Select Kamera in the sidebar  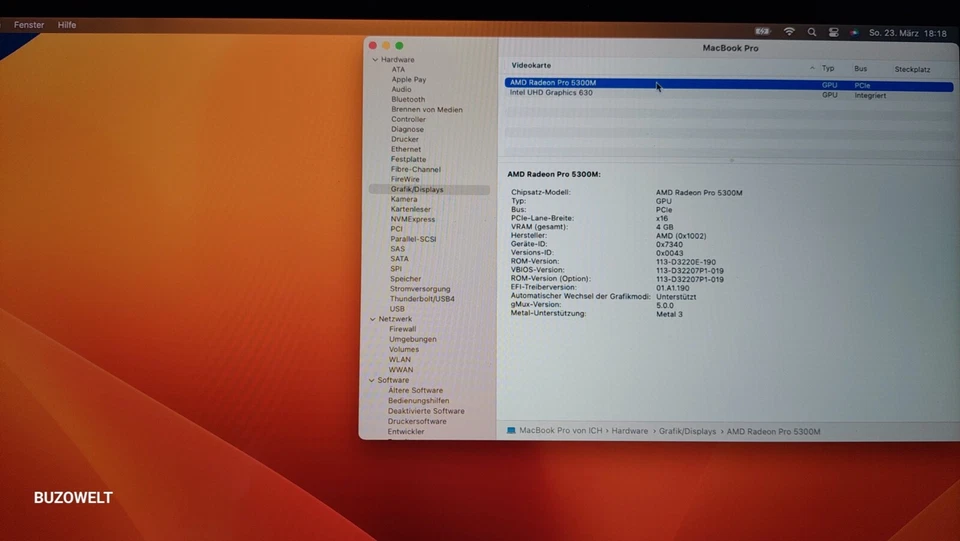pos(403,199)
